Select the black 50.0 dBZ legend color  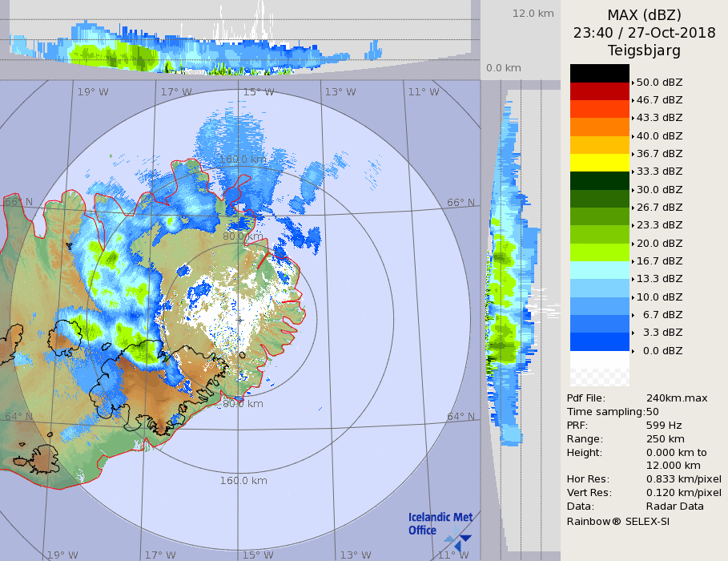[x=599, y=73]
